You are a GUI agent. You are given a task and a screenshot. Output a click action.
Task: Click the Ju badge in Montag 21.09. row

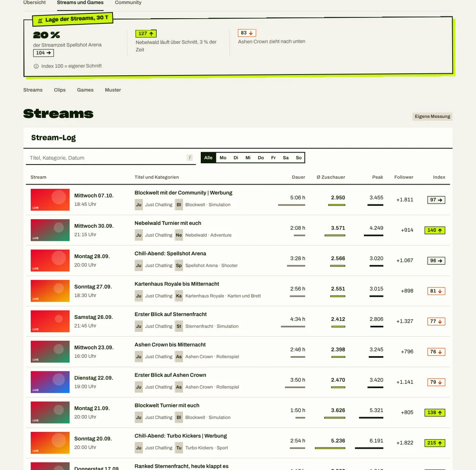click(x=139, y=418)
